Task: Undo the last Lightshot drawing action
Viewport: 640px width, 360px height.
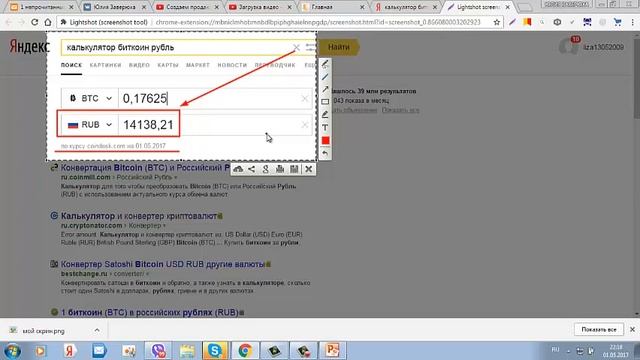Action: (325, 153)
